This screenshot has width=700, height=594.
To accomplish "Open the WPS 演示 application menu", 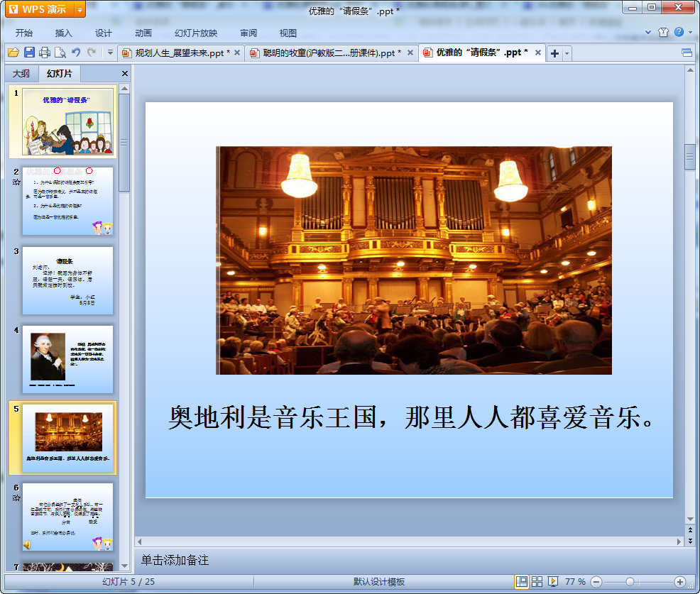I will [x=40, y=9].
